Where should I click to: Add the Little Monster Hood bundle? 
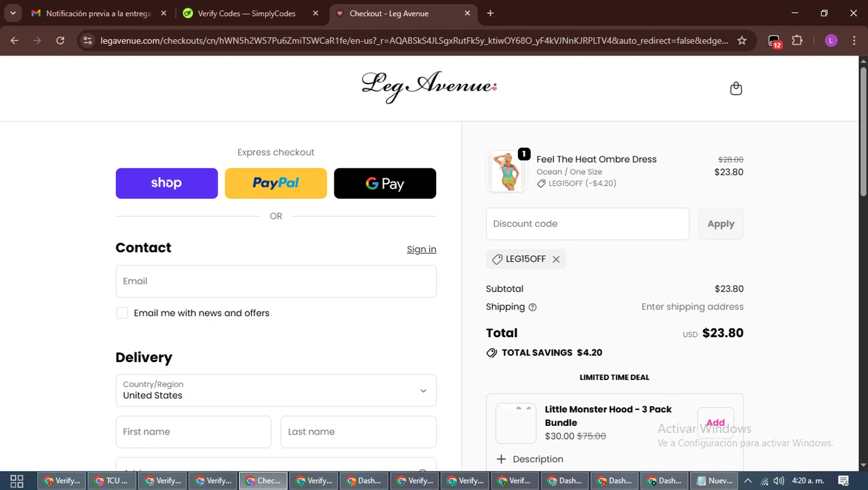[x=716, y=423]
